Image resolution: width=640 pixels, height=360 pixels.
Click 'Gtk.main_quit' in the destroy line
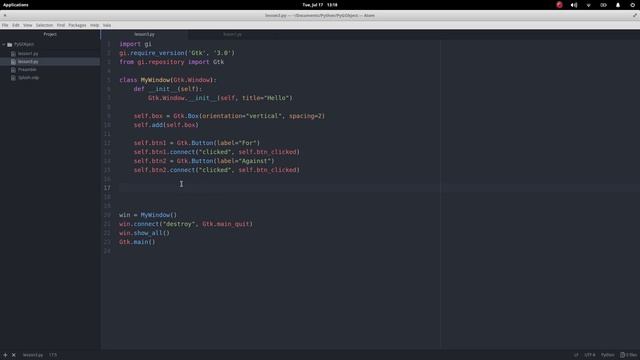pyautogui.click(x=226, y=224)
